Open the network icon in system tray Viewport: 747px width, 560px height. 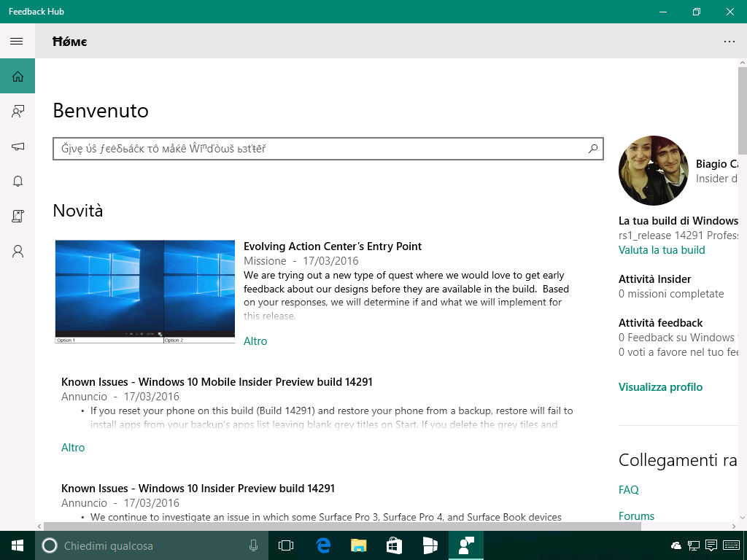pos(694,545)
